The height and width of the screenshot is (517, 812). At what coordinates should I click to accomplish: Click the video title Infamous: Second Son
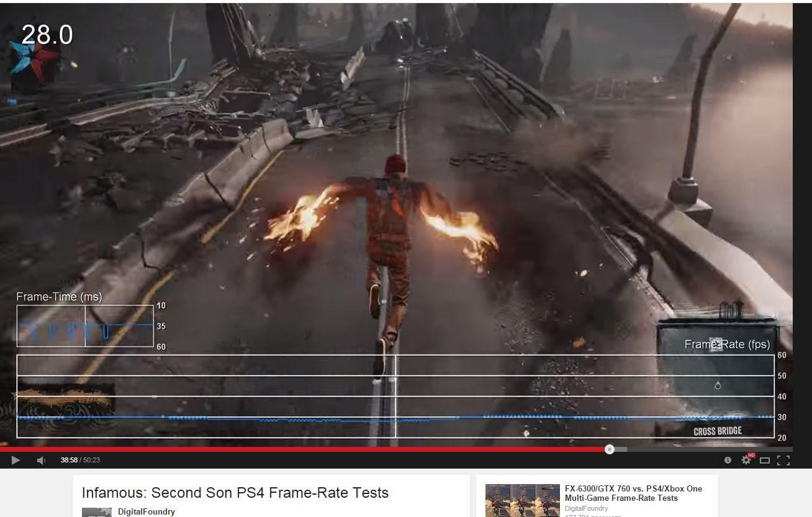pos(235,493)
